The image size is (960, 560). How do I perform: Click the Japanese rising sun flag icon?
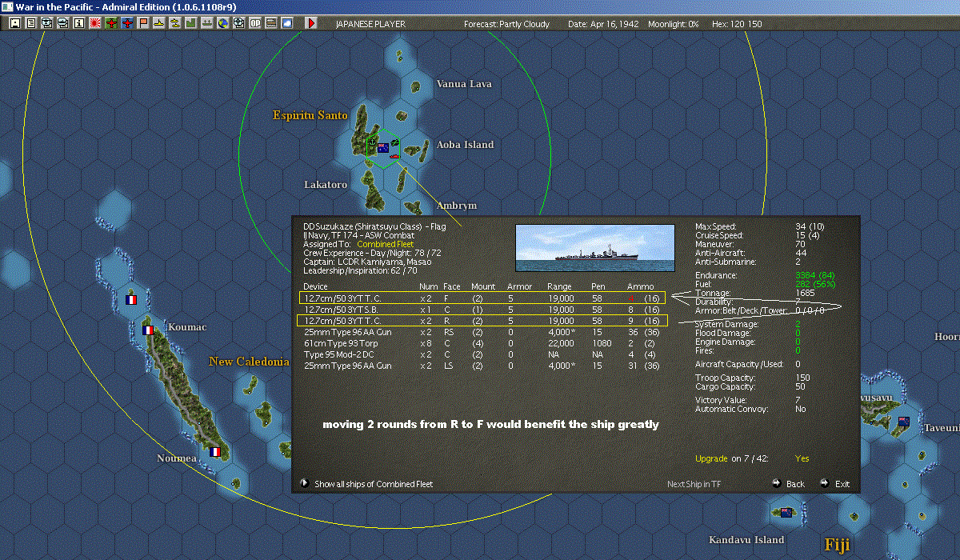click(x=95, y=24)
